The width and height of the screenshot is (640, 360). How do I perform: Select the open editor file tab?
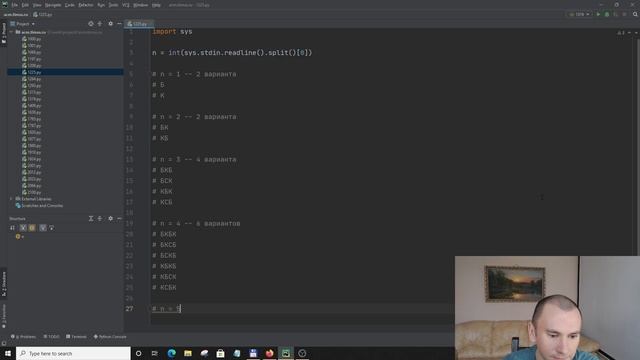[x=138, y=24]
